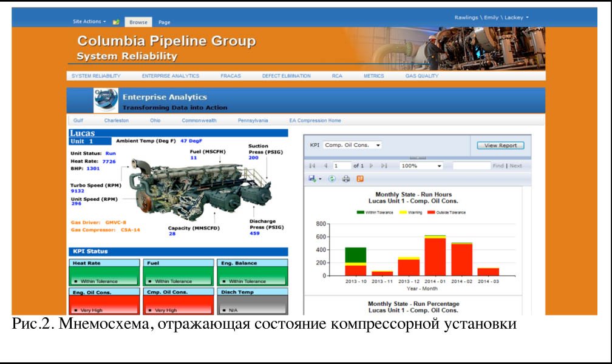This screenshot has height=364, width=612.
Task: Click the Find text input field
Action: coord(471,166)
